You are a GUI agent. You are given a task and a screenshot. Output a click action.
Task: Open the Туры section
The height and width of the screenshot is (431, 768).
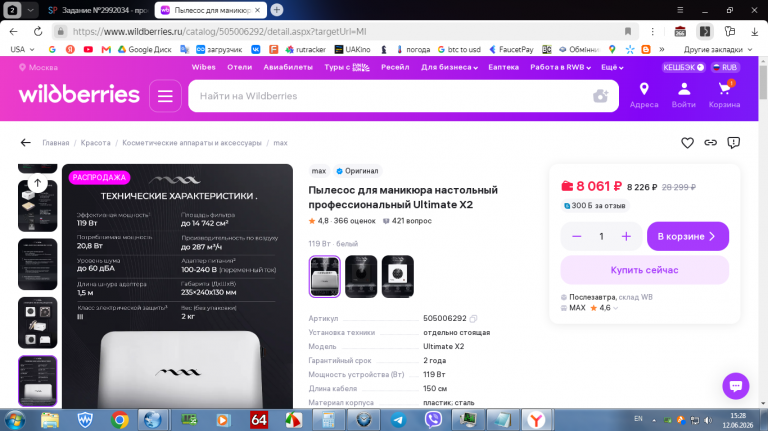click(346, 68)
